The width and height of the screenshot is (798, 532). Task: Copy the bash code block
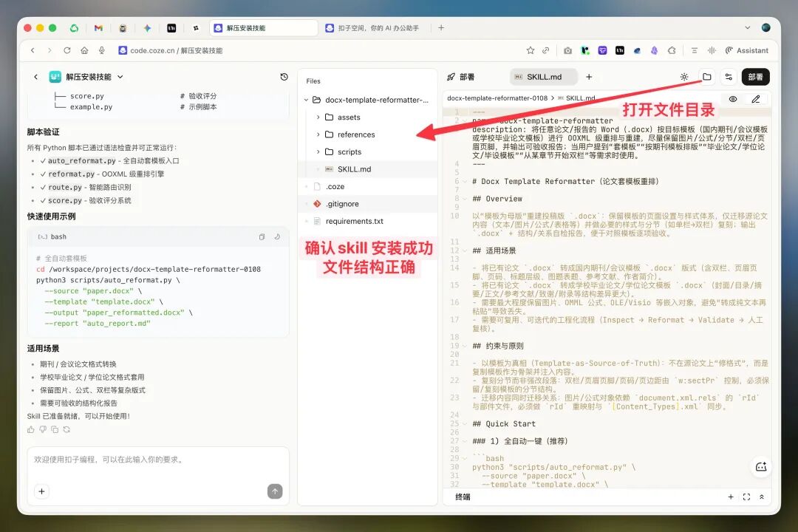[262, 236]
